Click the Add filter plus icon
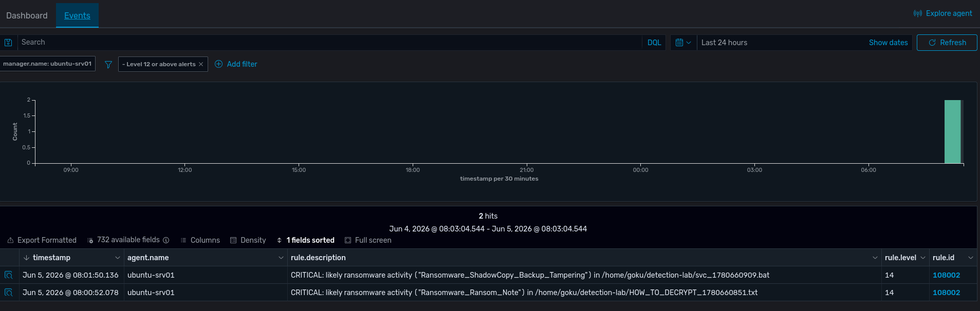 218,64
